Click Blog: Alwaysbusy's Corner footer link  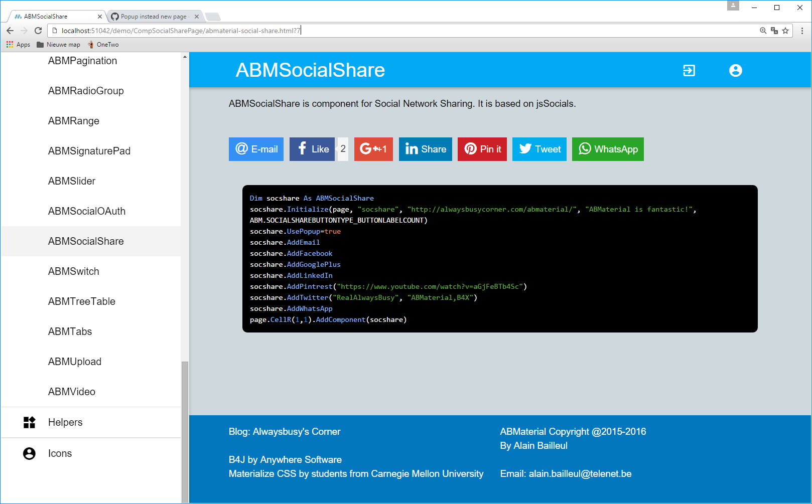pyautogui.click(x=285, y=432)
